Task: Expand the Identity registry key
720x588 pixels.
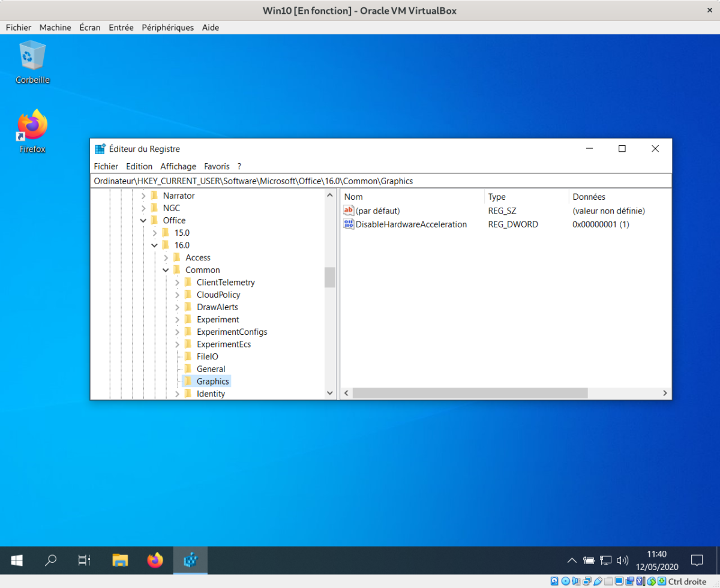Action: [x=176, y=394]
